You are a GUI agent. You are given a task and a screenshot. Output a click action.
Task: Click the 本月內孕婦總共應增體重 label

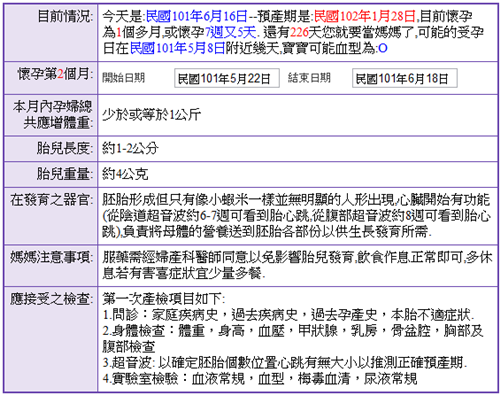pyautogui.click(x=52, y=115)
